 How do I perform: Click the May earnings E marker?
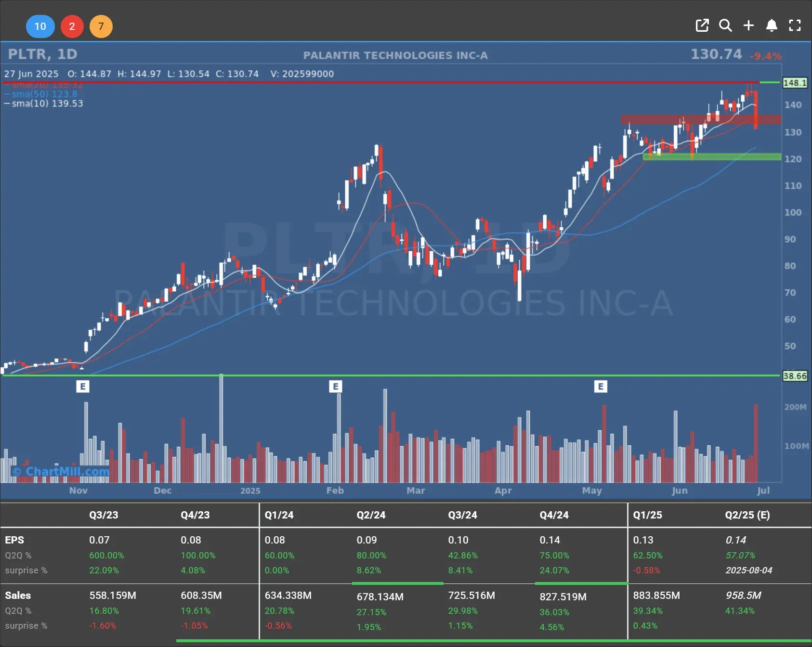(601, 386)
